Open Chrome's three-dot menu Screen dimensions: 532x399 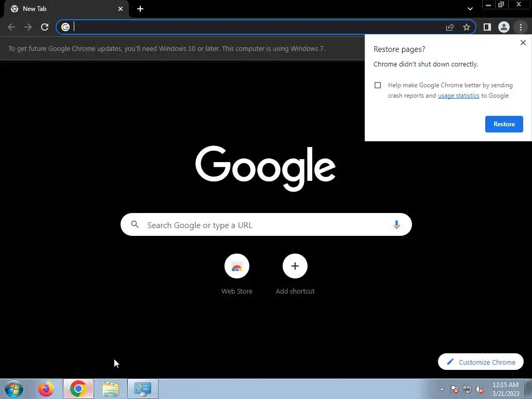point(521,27)
